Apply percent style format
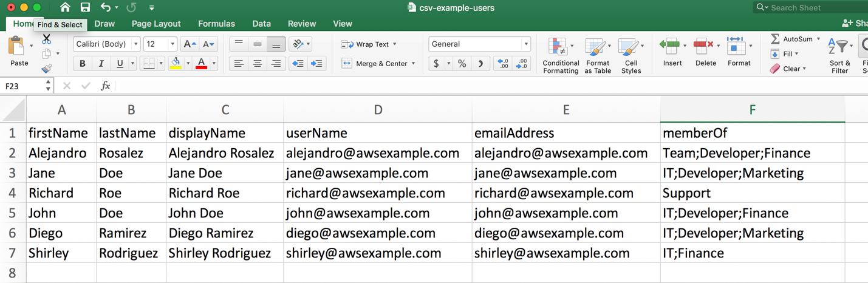Screen dimensions: 868x283 [x=462, y=64]
